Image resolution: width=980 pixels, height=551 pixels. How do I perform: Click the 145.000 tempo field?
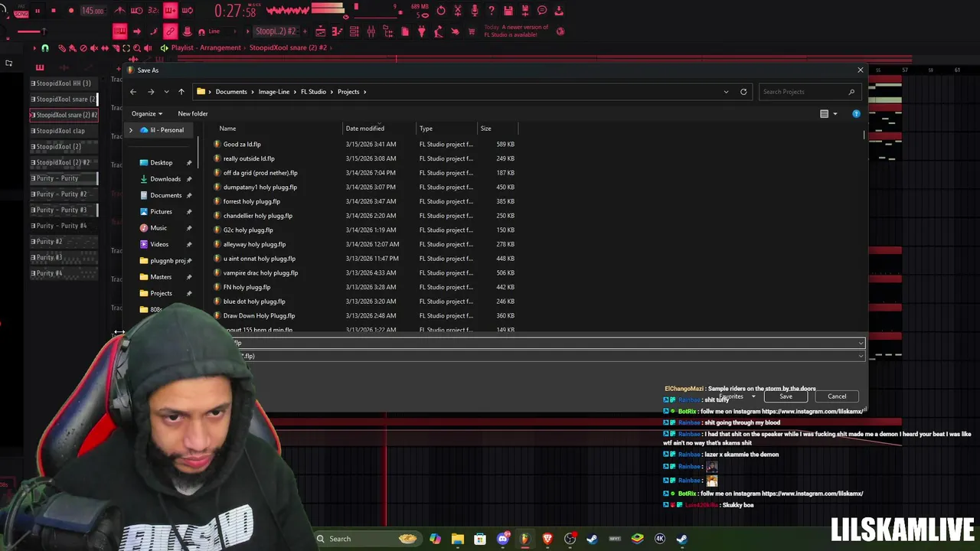pos(93,11)
